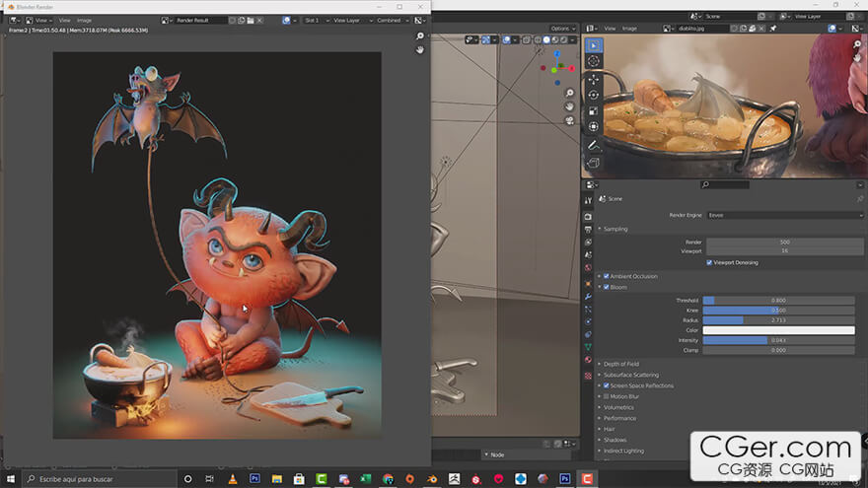Open View Layer properties tab

(x=588, y=243)
